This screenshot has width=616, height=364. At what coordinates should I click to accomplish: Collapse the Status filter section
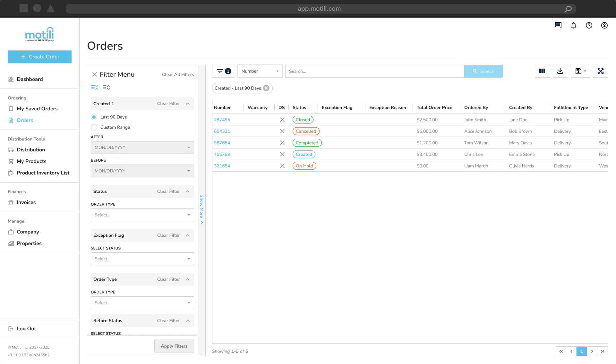(188, 191)
